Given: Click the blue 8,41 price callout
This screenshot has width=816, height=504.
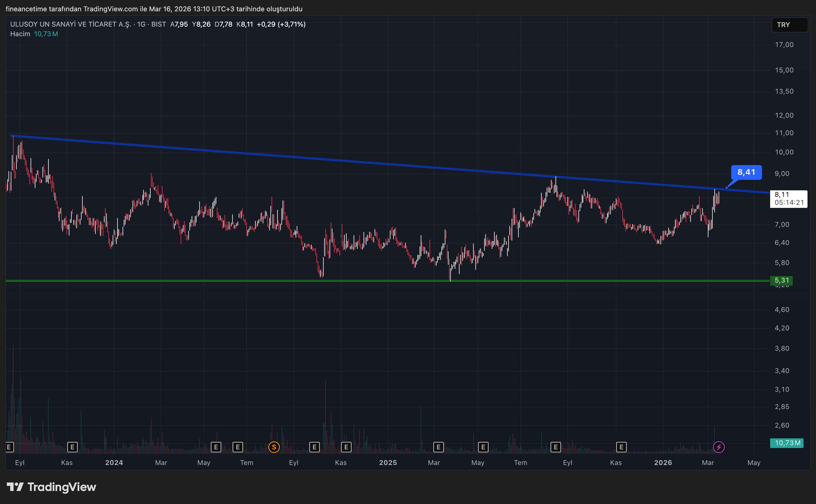Looking at the screenshot, I should click(x=746, y=172).
